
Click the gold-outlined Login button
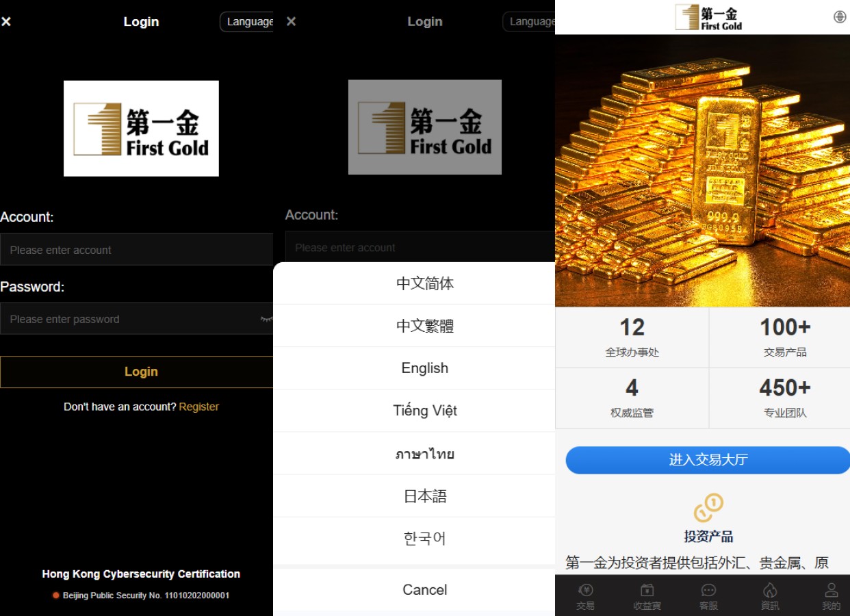click(x=137, y=372)
